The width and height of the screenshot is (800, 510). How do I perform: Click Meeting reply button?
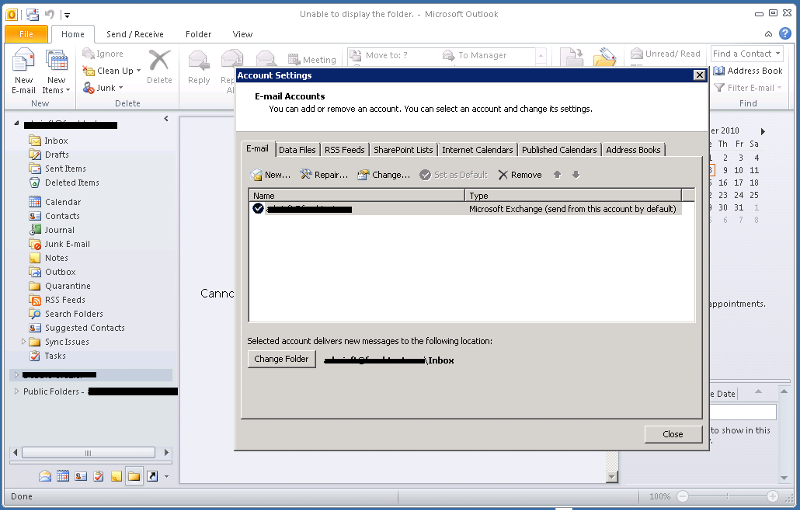[x=312, y=60]
